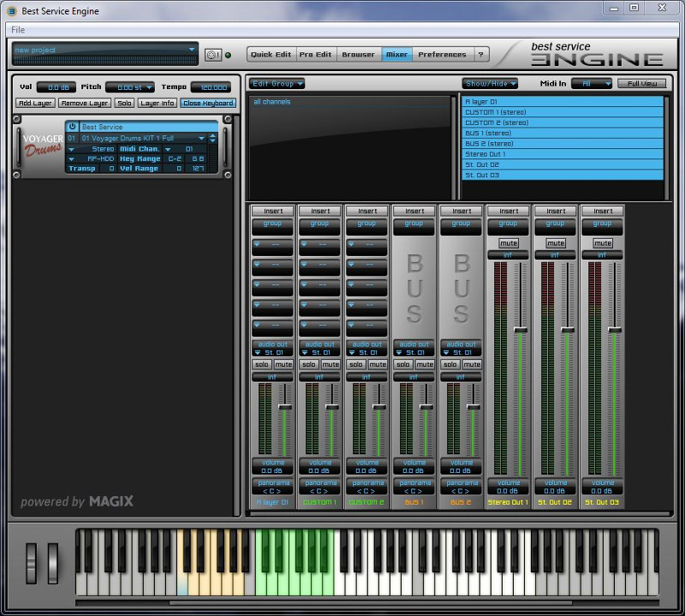Open the Show/Hide dropdown
The height and width of the screenshot is (616, 685).
click(491, 83)
